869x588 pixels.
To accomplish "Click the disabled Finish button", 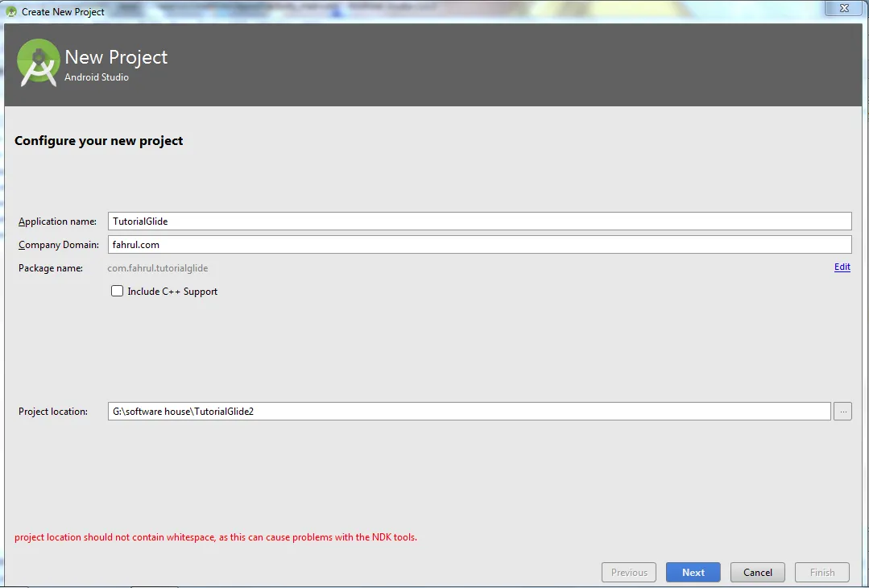I will [x=822, y=573].
